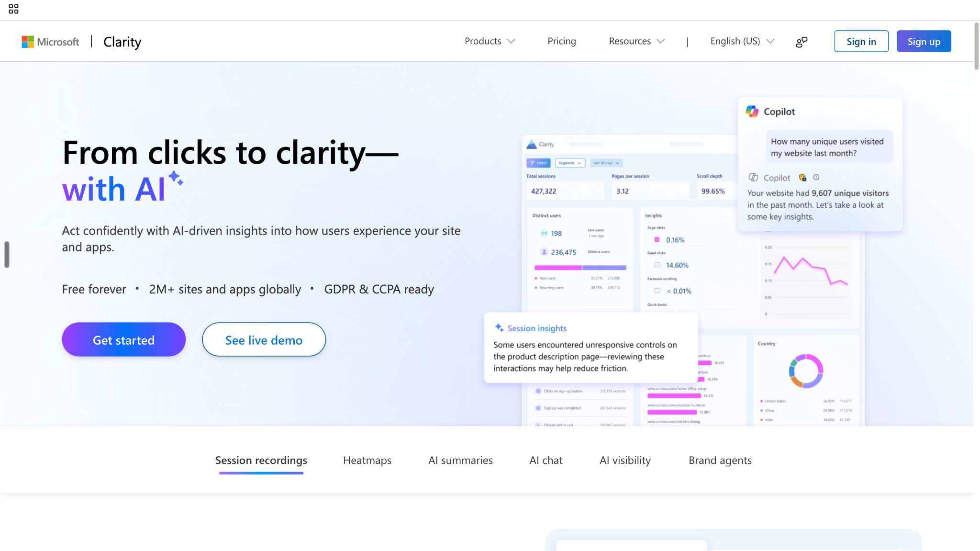Click the live users icon next to 198
Viewport: 980px width, 551px height.
(544, 233)
